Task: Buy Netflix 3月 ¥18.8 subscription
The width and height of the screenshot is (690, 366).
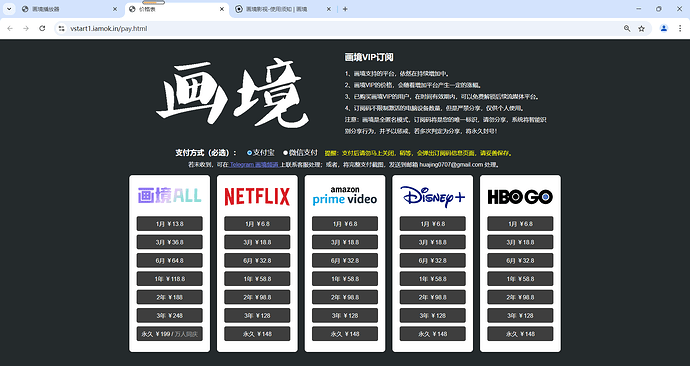Action: pyautogui.click(x=257, y=242)
